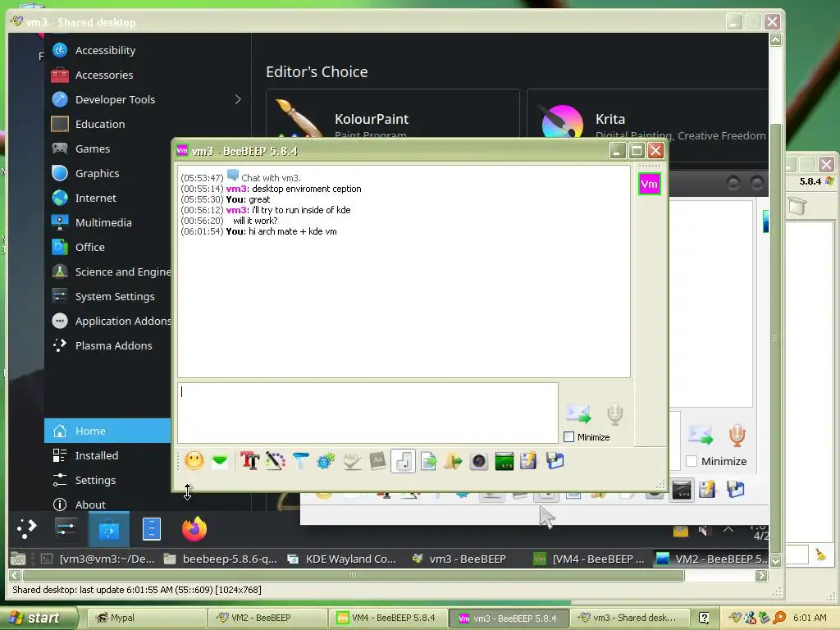Viewport: 840px width, 630px height.
Task: Open the KolourPaint app card
Action: click(x=393, y=114)
